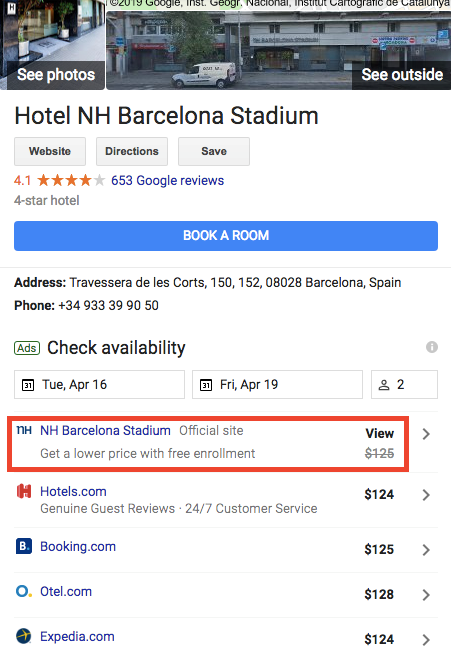
Task: Open the 653 Google reviews link
Action: pyautogui.click(x=167, y=180)
